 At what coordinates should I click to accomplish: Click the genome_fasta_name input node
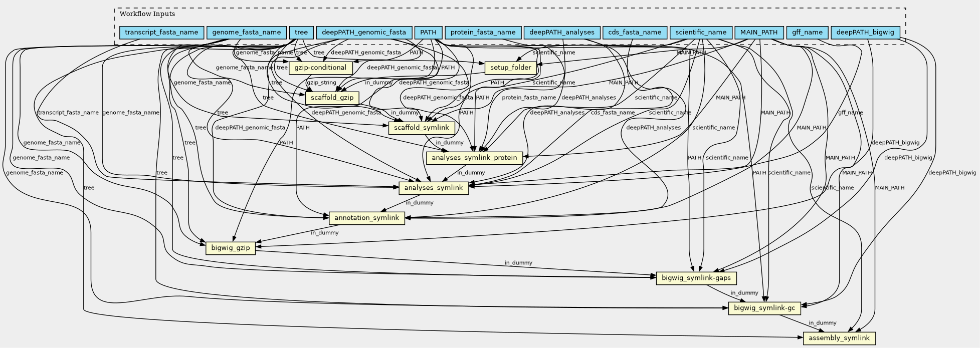(x=247, y=33)
